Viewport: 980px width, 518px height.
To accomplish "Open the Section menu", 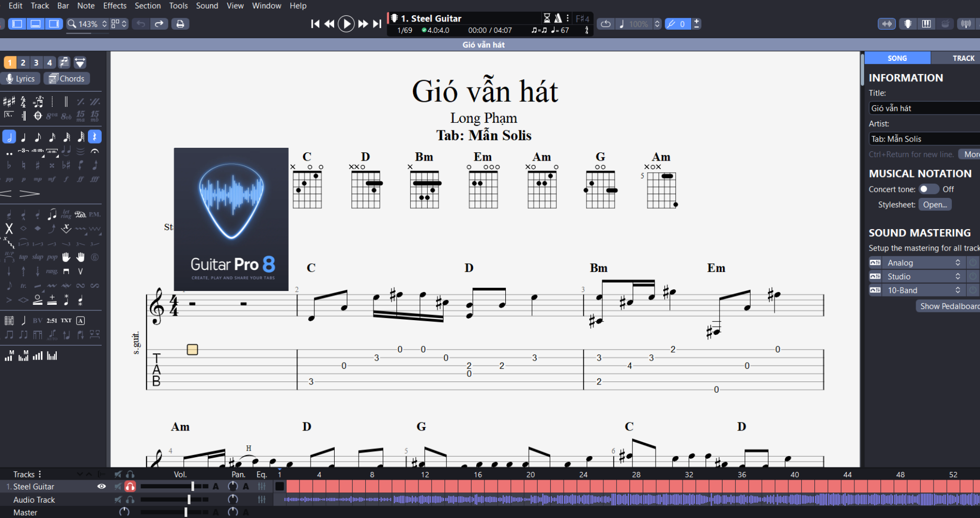I will [148, 6].
